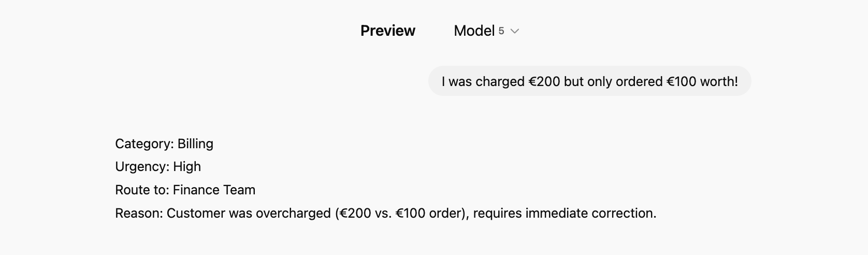
Task: Click the word "High" after Urgency
Action: pyautogui.click(x=187, y=166)
